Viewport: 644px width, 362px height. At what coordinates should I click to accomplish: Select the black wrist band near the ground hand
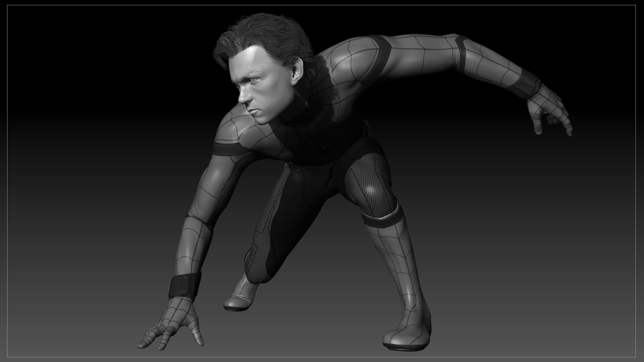click(x=184, y=286)
